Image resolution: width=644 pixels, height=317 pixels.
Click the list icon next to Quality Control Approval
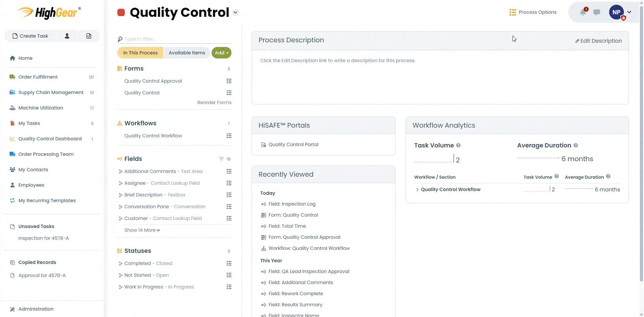[x=229, y=81]
